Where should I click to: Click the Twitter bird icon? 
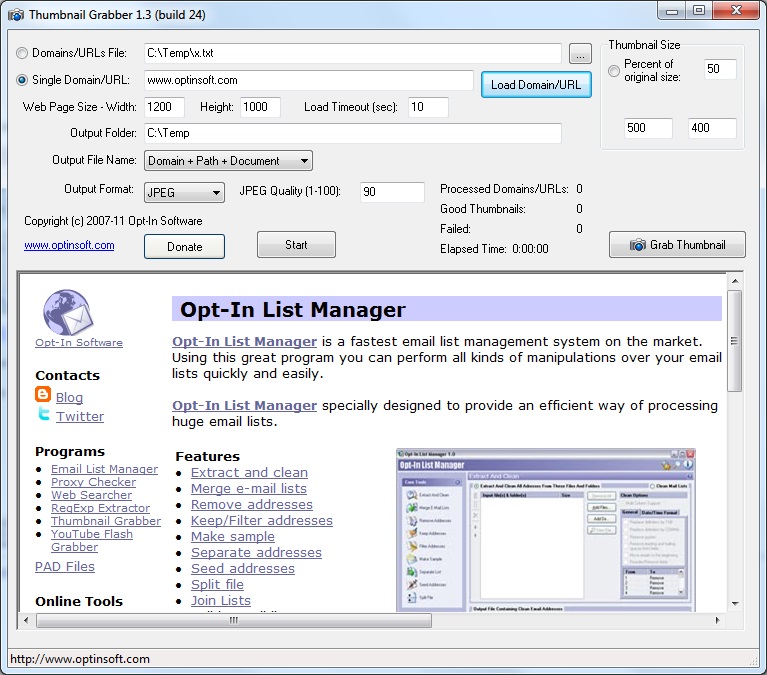pyautogui.click(x=43, y=415)
